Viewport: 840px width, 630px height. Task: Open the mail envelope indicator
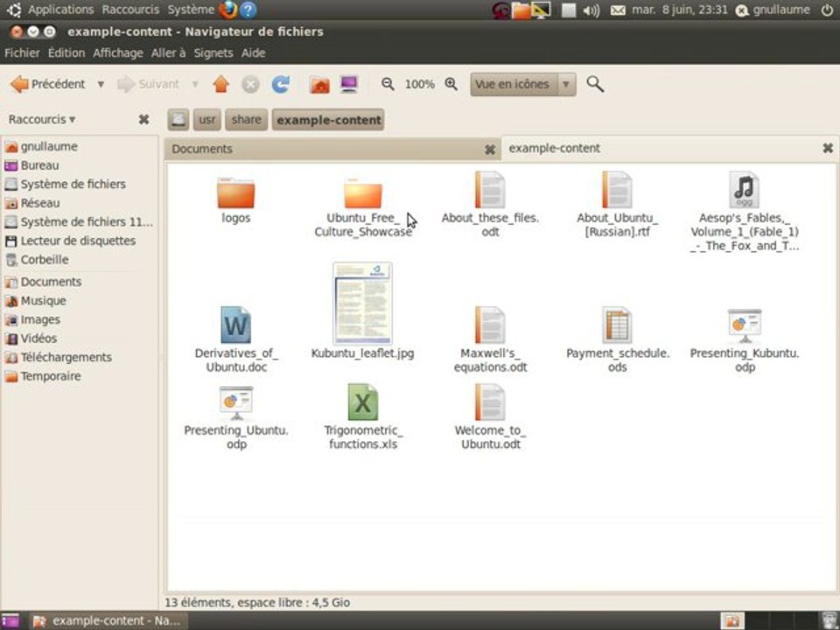(x=618, y=10)
